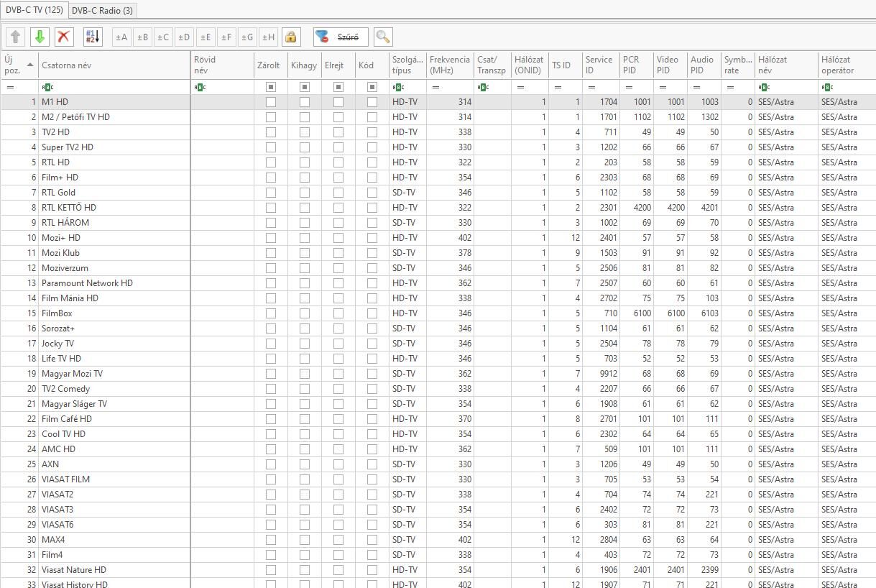876x588 pixels.
Task: Check Kód for Film+ HD
Action: tap(372, 178)
